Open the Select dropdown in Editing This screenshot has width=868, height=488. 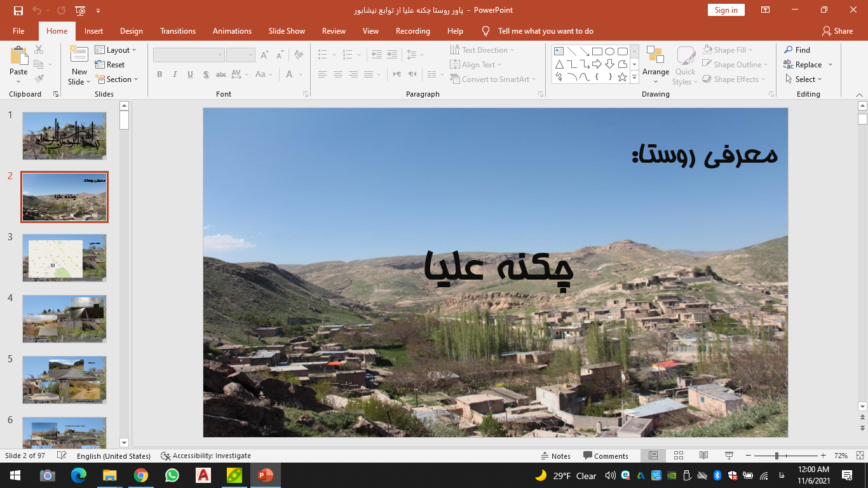[803, 79]
